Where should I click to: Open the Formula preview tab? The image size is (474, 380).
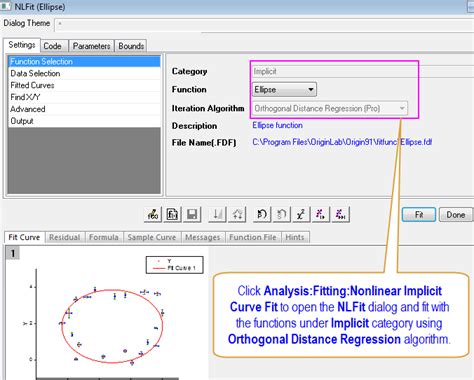point(104,237)
